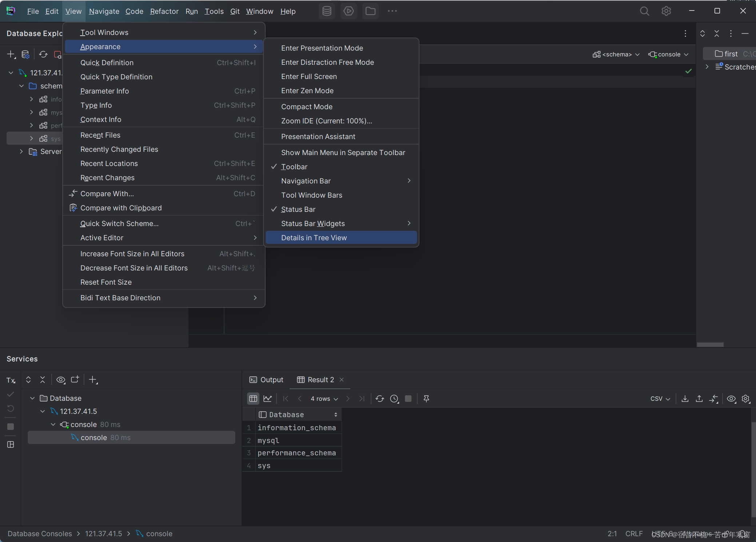756x542 pixels.
Task: Select the mysql result cell
Action: click(298, 440)
